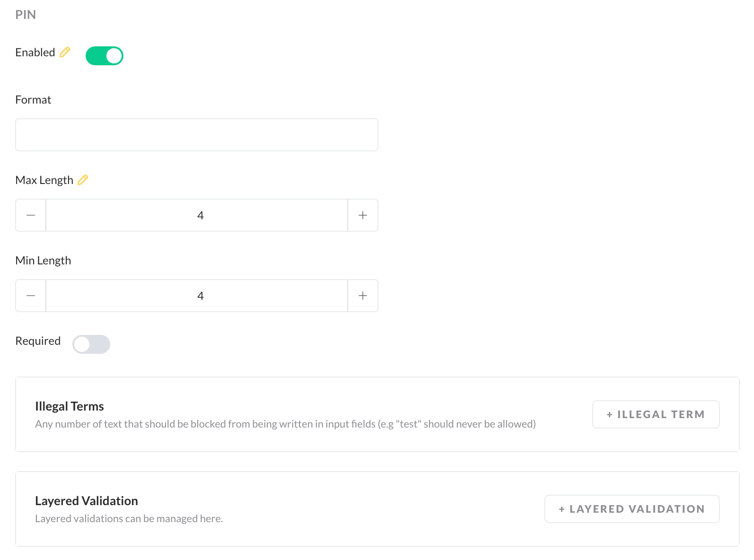Click pencil edit icon next to Enabled
754x560 pixels.
[x=65, y=52]
